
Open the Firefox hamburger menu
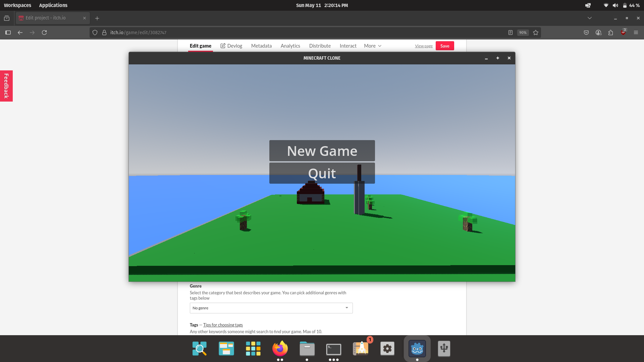[x=636, y=33]
